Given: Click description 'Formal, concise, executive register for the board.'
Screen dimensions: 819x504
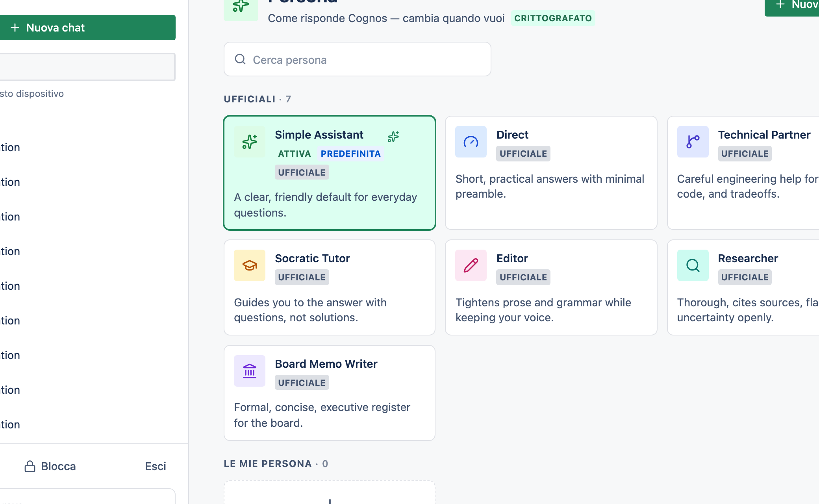Looking at the screenshot, I should (x=322, y=415).
